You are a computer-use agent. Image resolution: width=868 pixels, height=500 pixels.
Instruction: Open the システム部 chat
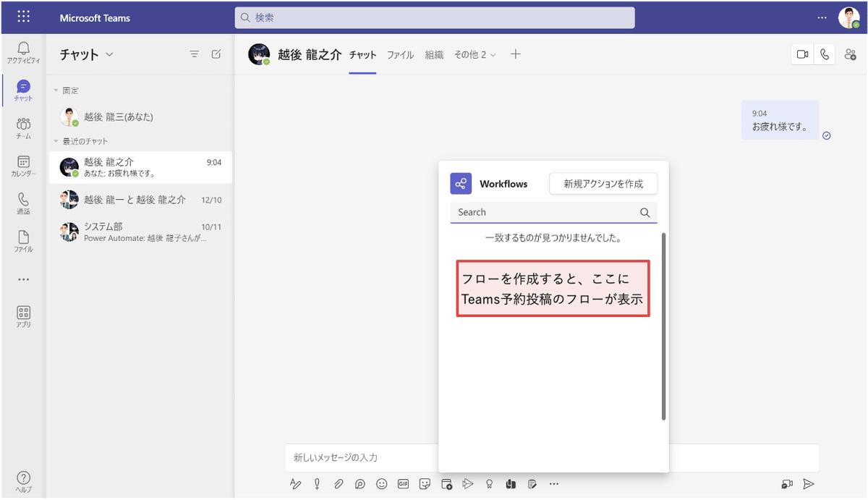click(x=141, y=232)
